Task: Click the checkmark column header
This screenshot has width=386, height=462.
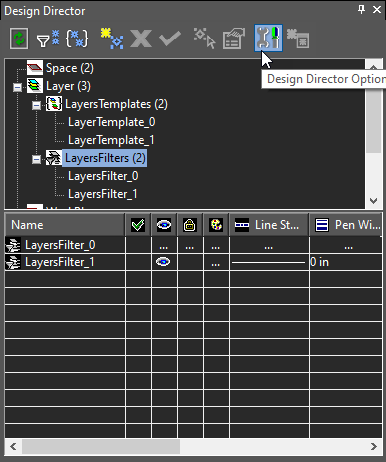Action: (138, 225)
